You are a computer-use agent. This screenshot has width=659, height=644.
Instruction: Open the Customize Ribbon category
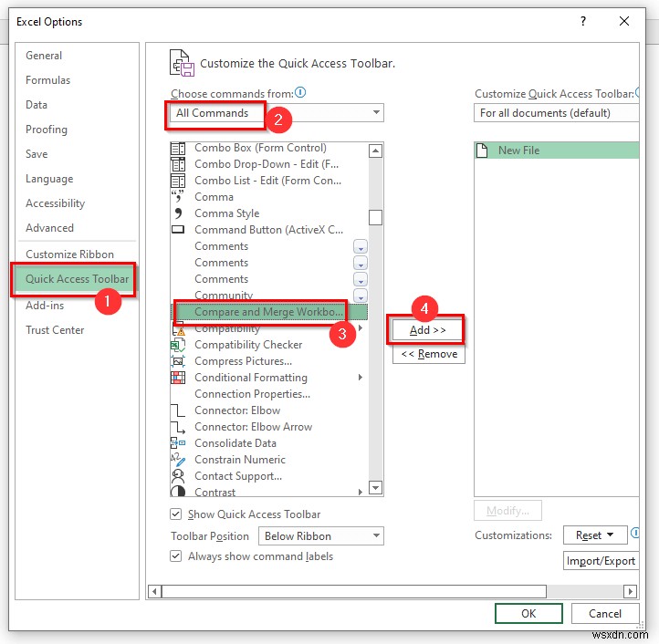(x=69, y=254)
